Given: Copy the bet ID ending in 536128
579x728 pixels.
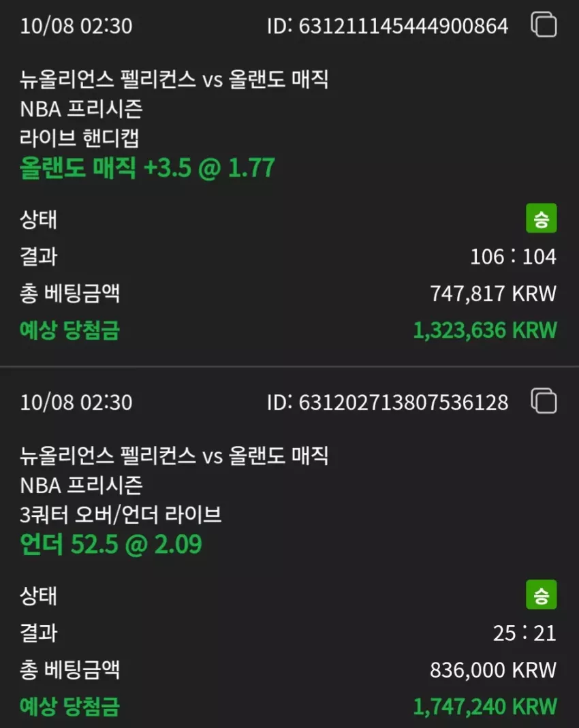Looking at the screenshot, I should 544,400.
